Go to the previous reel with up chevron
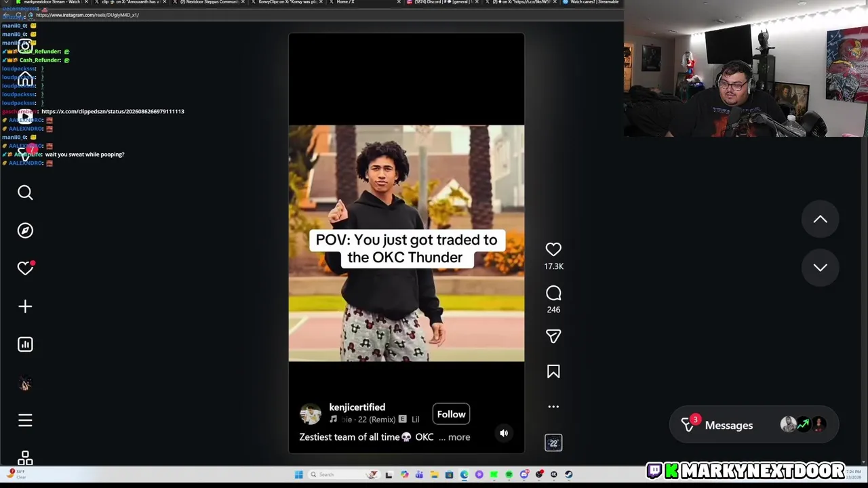The height and width of the screenshot is (488, 868). pos(820,219)
